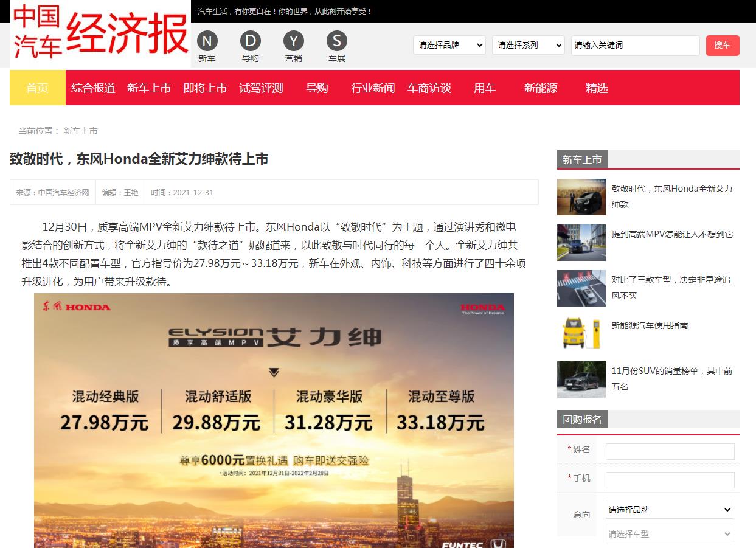Focus the 姓名 name input field
This screenshot has height=548, width=756.
[670, 451]
